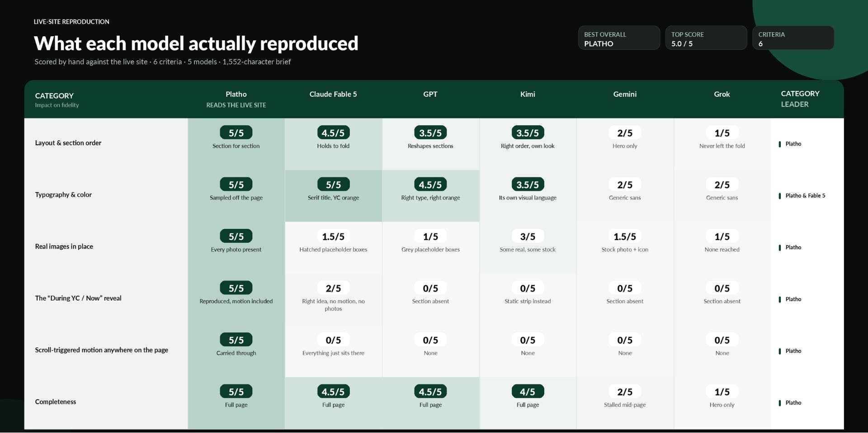This screenshot has width=868, height=433.
Task: Click the 1/5 badge above Hero only in Grok column
Action: pos(722,392)
